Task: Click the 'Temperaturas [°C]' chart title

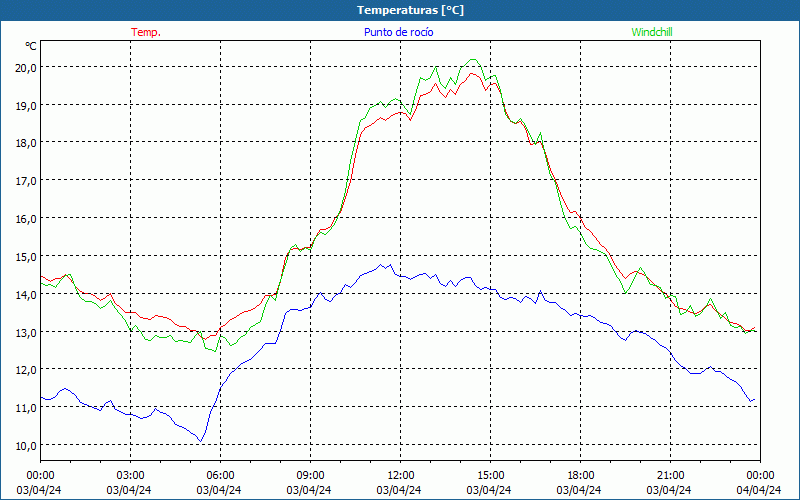Action: click(410, 10)
